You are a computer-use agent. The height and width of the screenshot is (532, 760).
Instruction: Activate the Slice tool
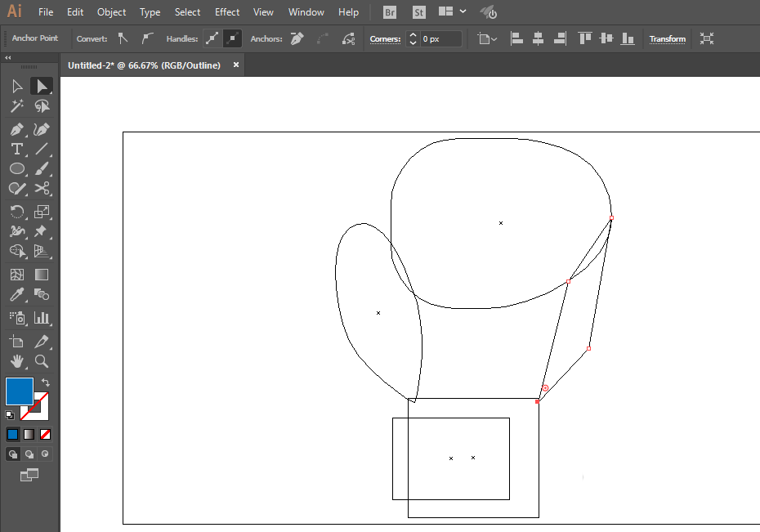pos(42,342)
